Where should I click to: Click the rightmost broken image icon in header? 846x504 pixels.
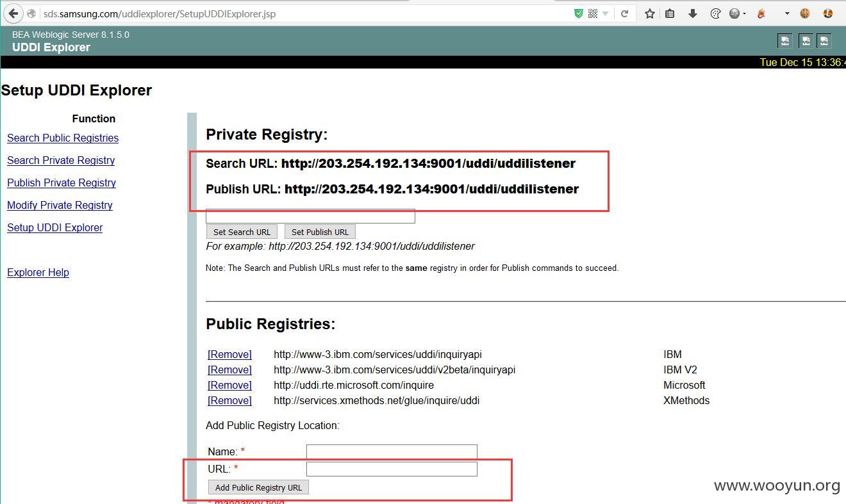(824, 41)
